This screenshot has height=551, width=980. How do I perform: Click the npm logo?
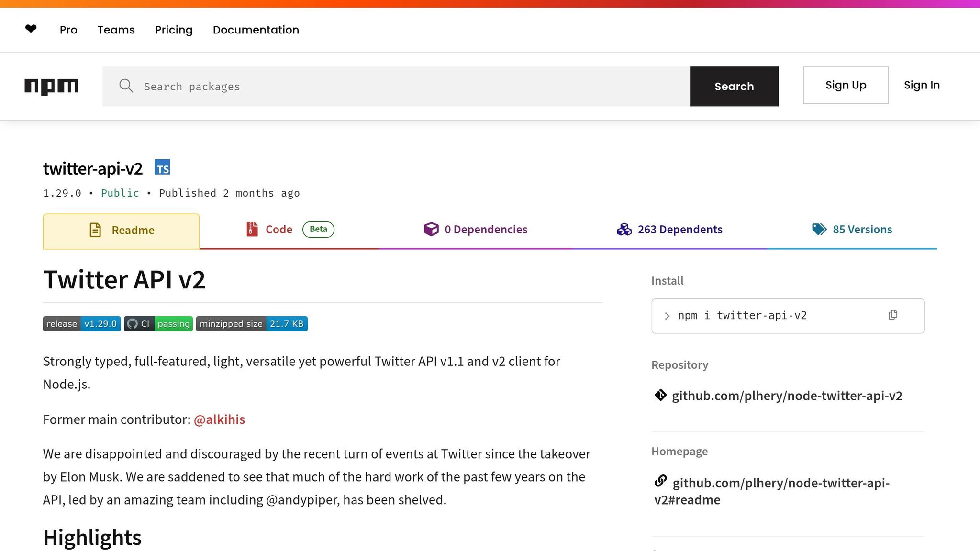coord(51,86)
